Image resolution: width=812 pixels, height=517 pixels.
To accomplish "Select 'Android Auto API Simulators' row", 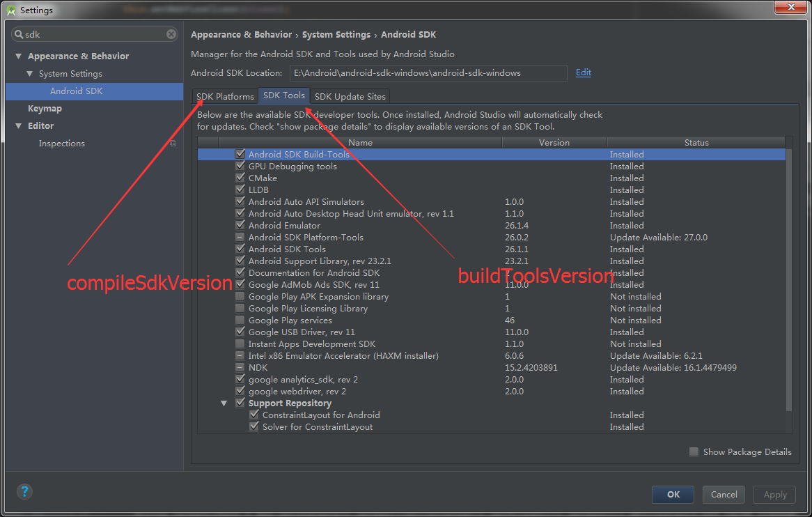I will point(492,201).
